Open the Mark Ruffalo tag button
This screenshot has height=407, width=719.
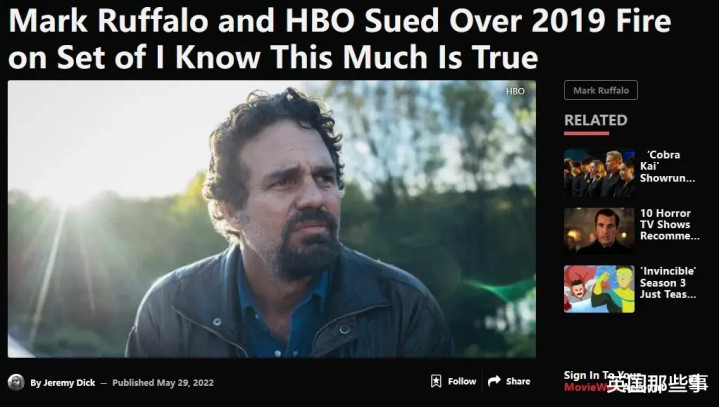click(601, 90)
